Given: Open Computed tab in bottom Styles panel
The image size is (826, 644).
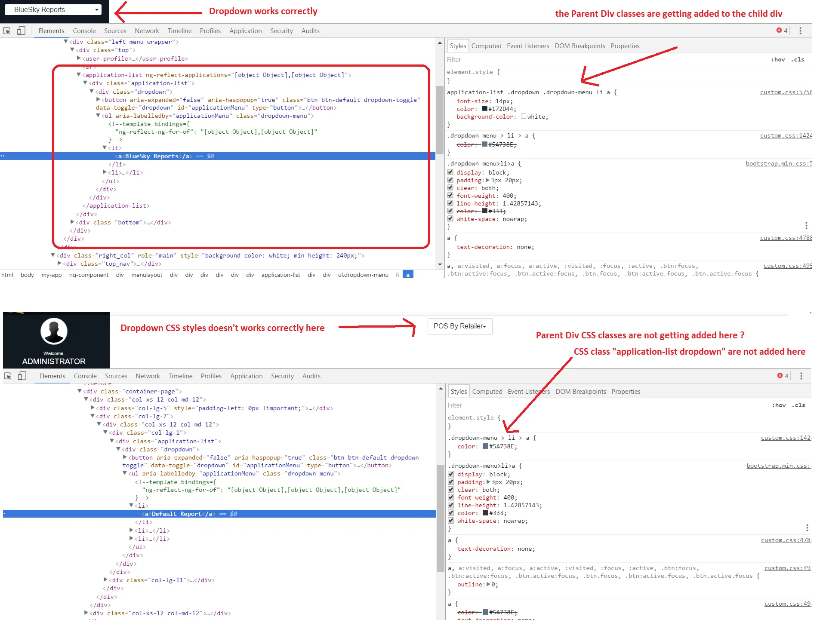Looking at the screenshot, I should [487, 392].
